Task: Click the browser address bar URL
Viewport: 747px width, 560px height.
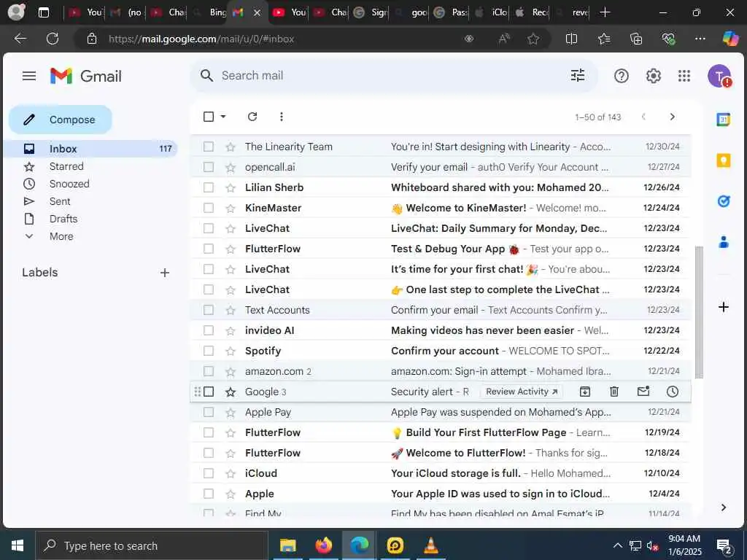Action: pos(201,39)
